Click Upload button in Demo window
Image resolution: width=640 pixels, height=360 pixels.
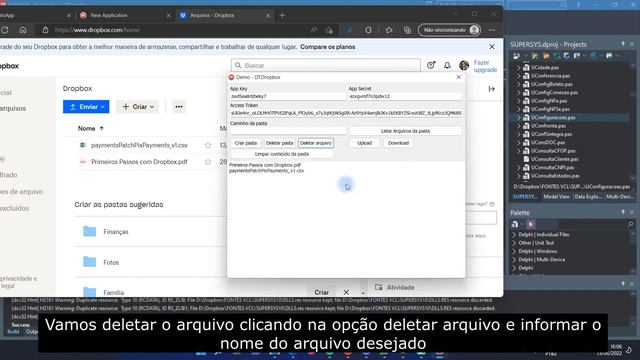click(x=364, y=143)
